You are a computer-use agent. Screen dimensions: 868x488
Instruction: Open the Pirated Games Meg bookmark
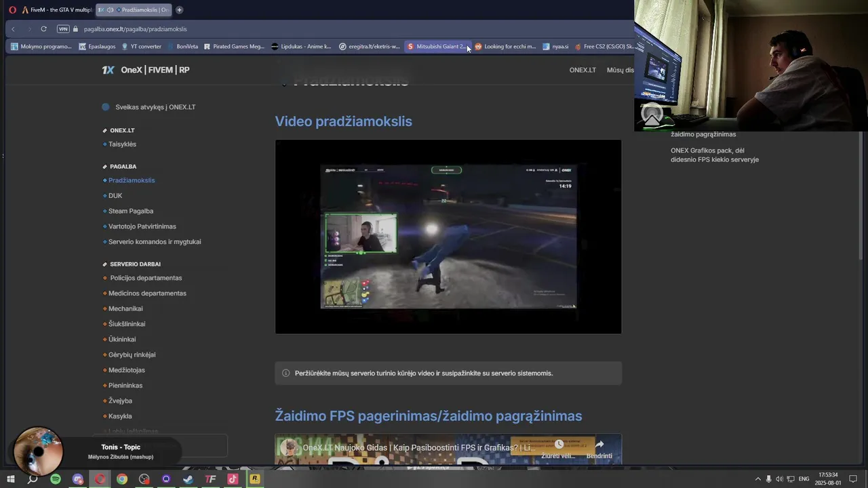click(x=234, y=47)
